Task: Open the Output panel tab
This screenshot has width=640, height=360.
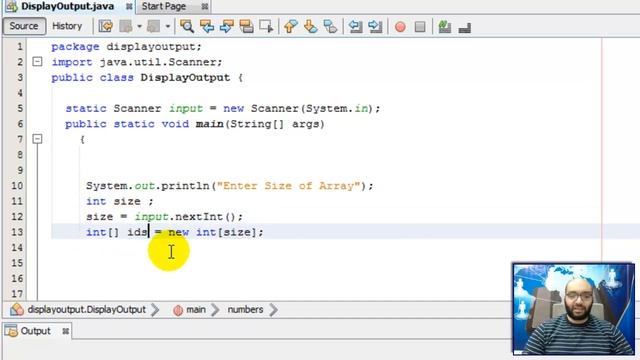Action: point(36,331)
